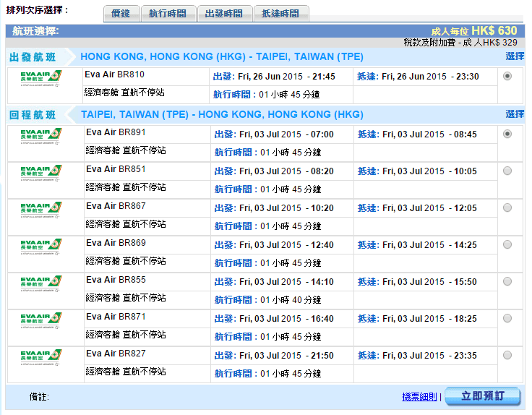Screen dimensions: 532x415
Task: Select return flight BR867 radio button
Action: pos(507,208)
